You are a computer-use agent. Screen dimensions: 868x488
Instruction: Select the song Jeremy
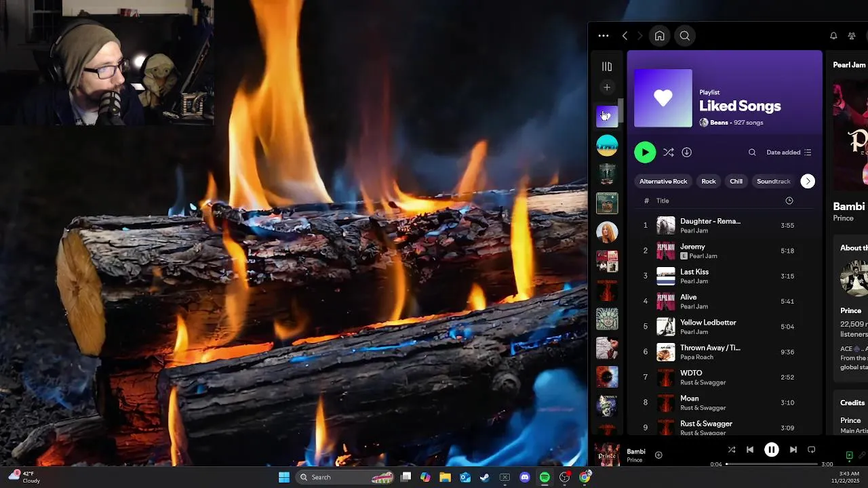pos(725,251)
